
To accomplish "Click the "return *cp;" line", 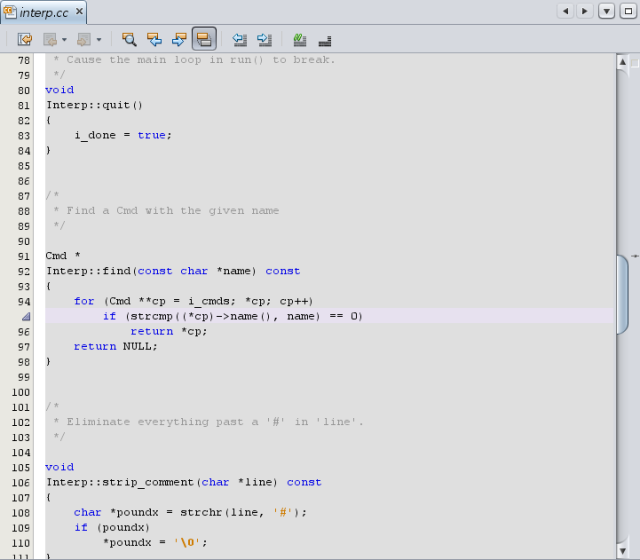I will [x=169, y=331].
